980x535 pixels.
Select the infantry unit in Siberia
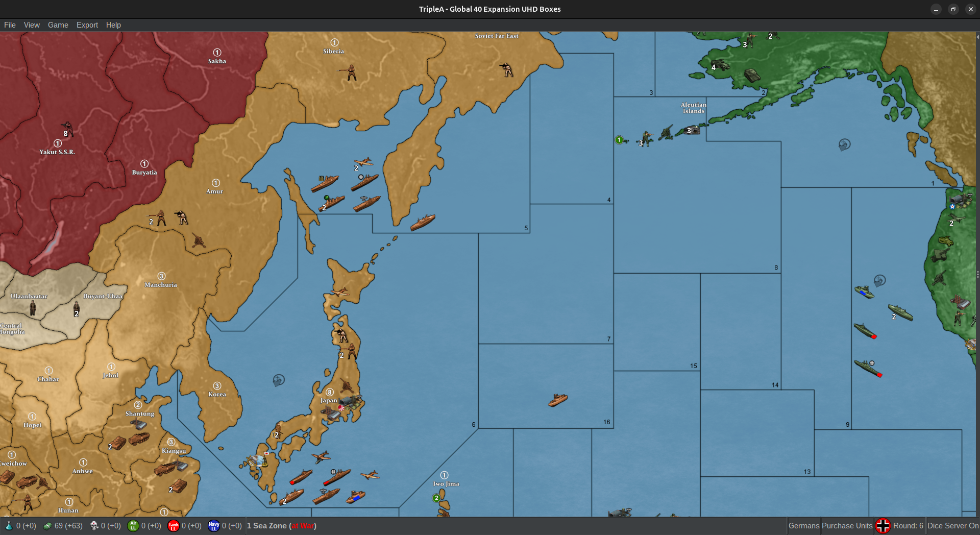[x=350, y=72]
